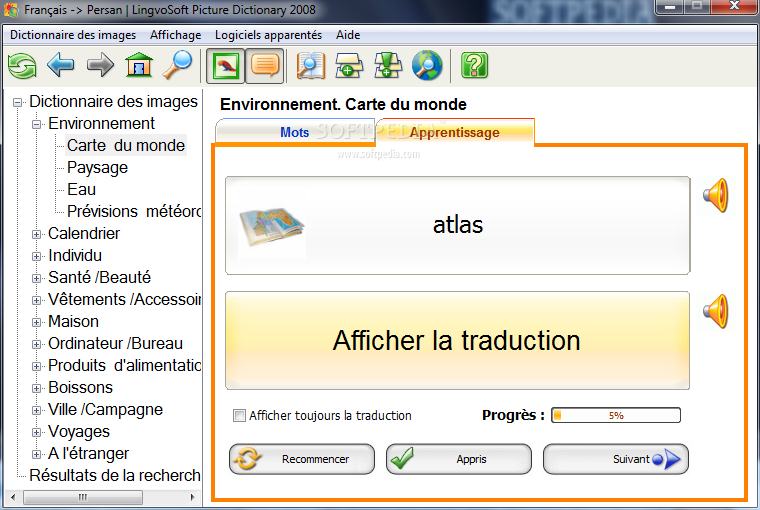This screenshot has width=760, height=510.
Task: Open the Logiciels apparentés menu
Action: (269, 35)
